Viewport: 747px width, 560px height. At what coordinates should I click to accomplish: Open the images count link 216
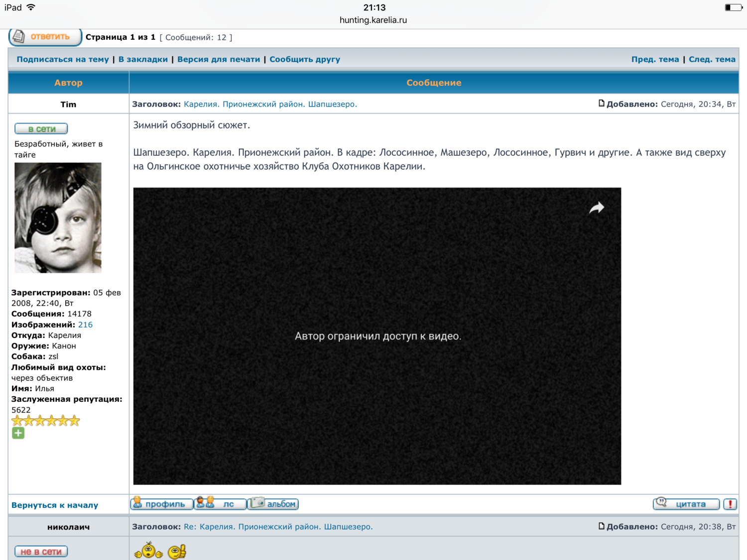(85, 325)
